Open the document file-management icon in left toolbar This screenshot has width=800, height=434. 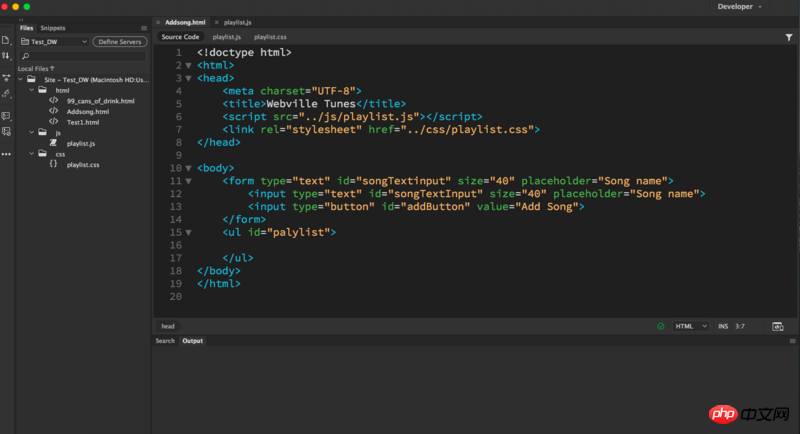[6, 40]
